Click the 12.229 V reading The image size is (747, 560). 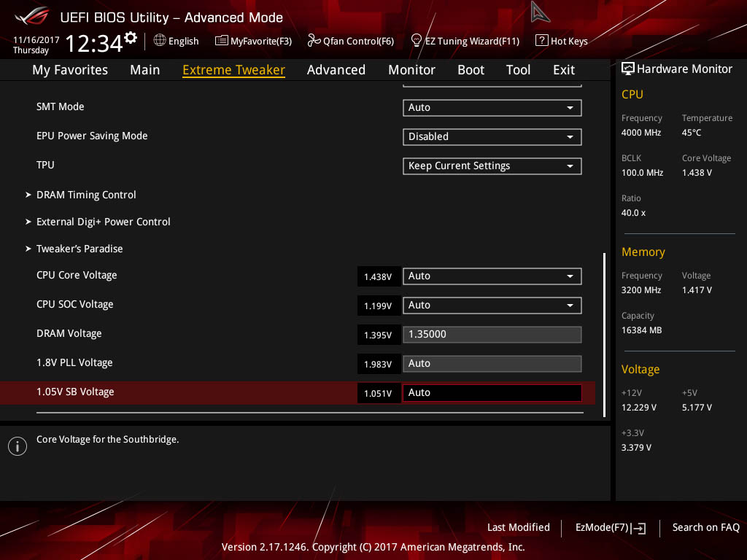pos(639,408)
